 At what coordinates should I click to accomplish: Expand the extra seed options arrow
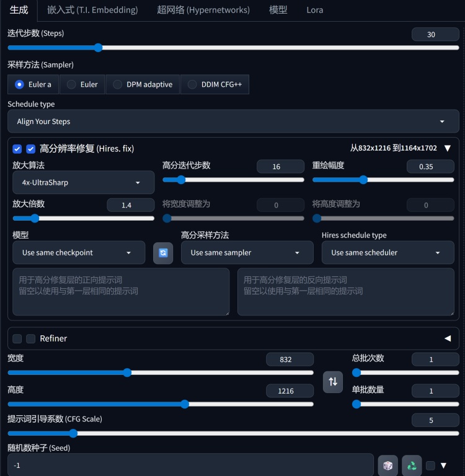[x=443, y=465]
